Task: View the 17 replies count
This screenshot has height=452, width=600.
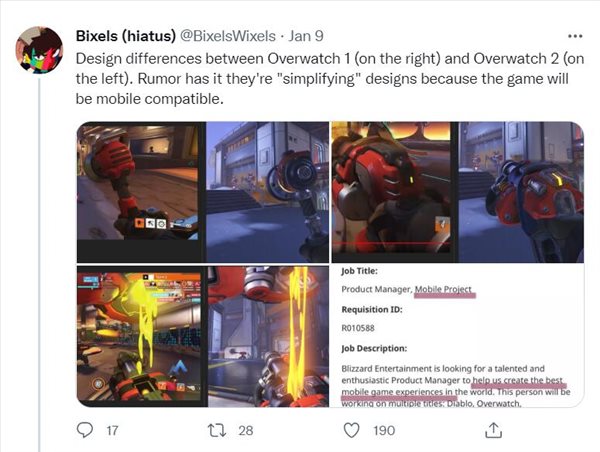Action: coord(112,431)
